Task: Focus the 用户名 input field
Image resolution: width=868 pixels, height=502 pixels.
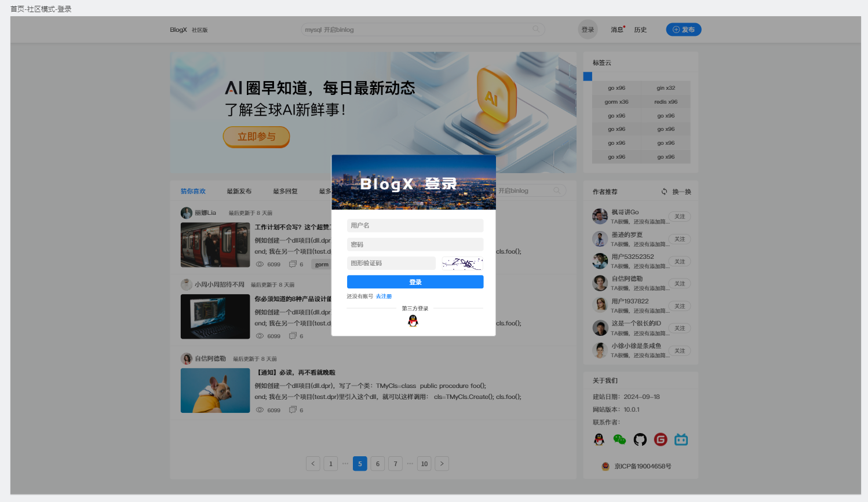Action: click(x=415, y=225)
